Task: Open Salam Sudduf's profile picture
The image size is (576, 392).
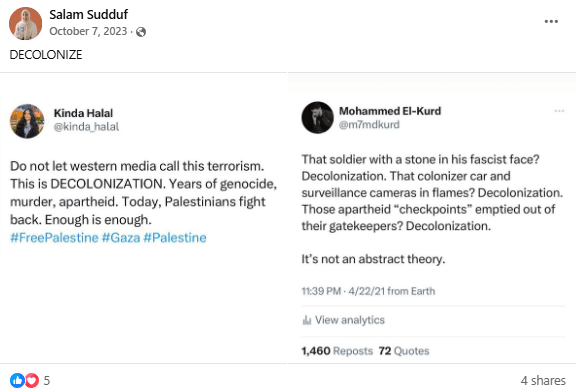Action: [25, 23]
